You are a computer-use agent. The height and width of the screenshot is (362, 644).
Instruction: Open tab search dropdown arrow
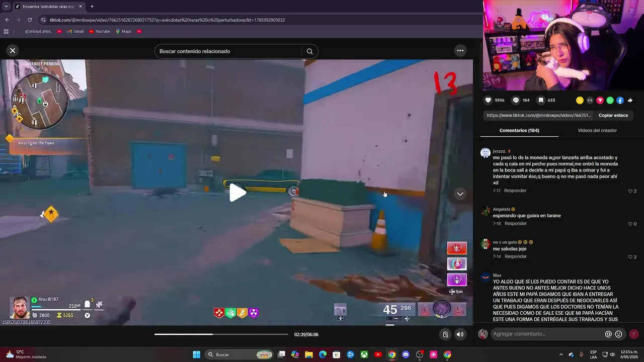click(6, 7)
